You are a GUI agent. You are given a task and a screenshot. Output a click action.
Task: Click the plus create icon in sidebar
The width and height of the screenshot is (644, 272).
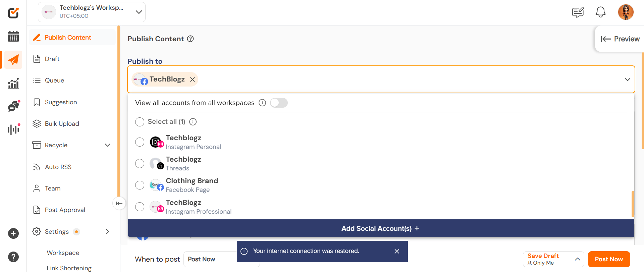[x=13, y=233]
